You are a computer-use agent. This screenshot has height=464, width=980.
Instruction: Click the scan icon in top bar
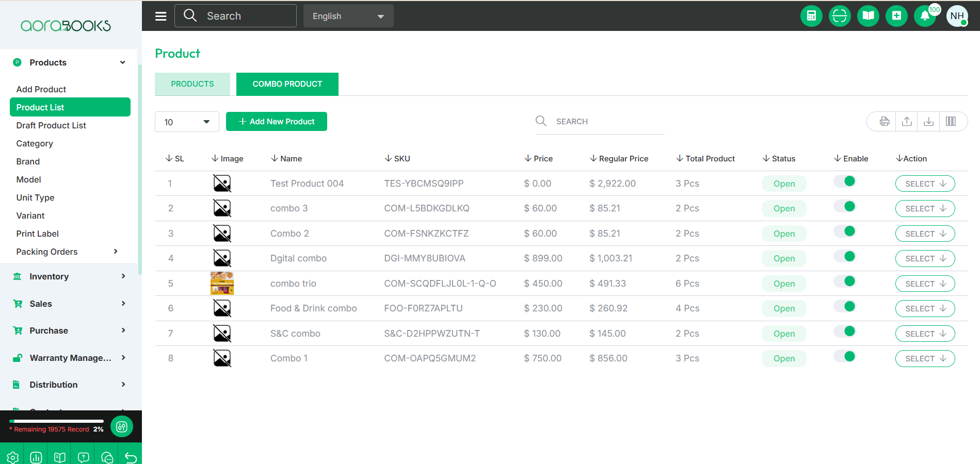tap(840, 16)
